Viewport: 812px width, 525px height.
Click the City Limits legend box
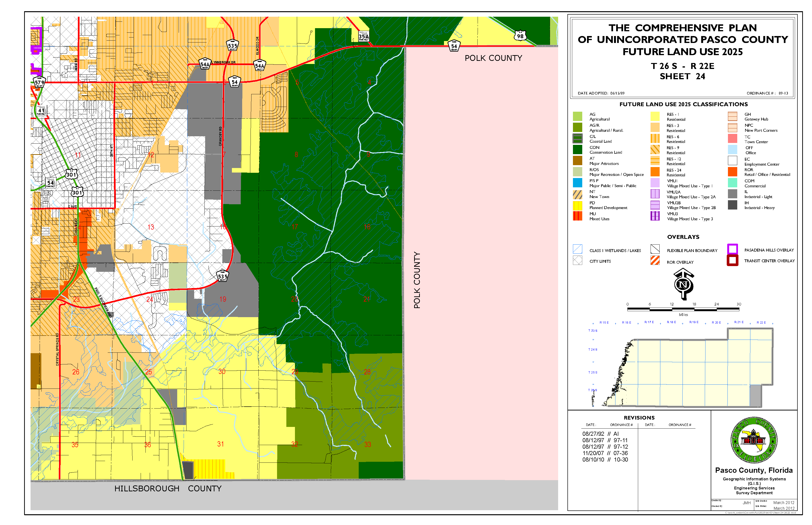point(577,260)
